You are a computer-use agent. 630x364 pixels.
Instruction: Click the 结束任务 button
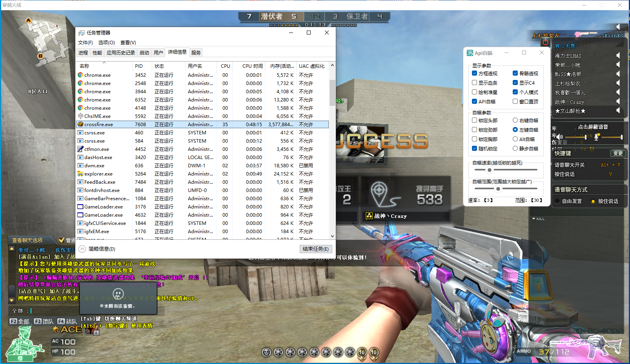click(316, 249)
